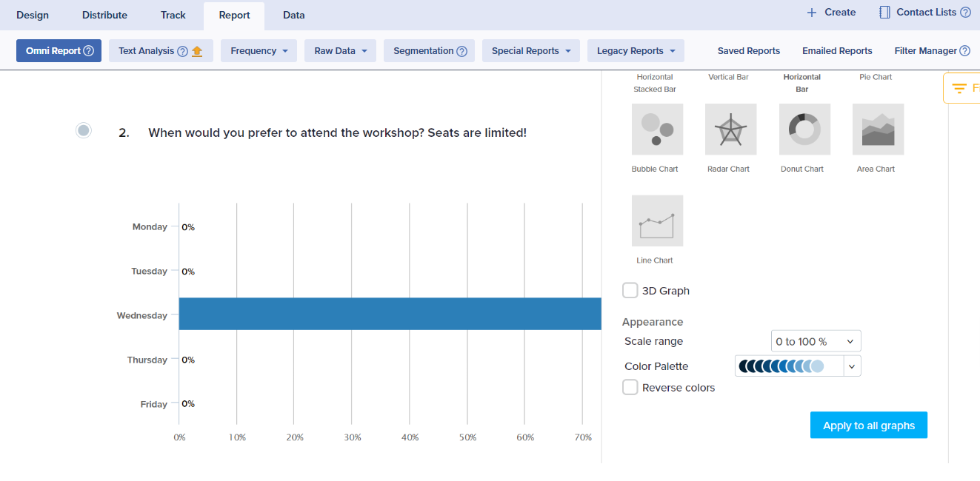This screenshot has width=980, height=481.
Task: Toggle the Reverse colors checkbox
Action: [630, 388]
